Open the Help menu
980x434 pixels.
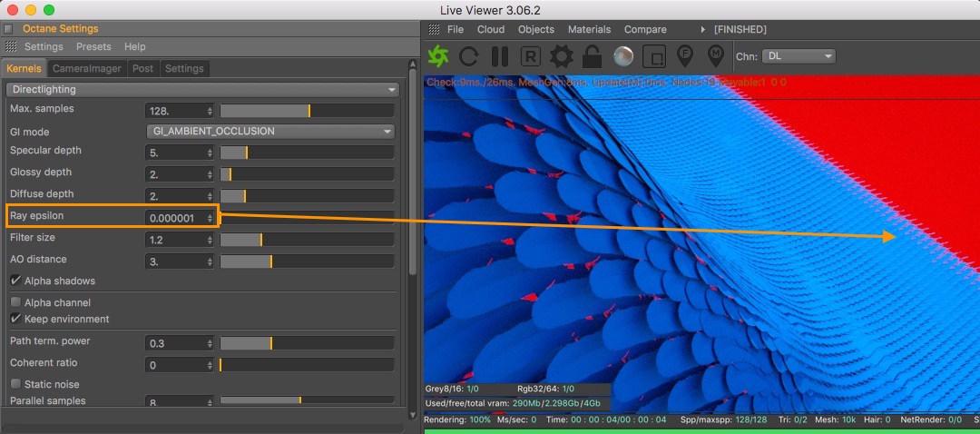pyautogui.click(x=134, y=47)
